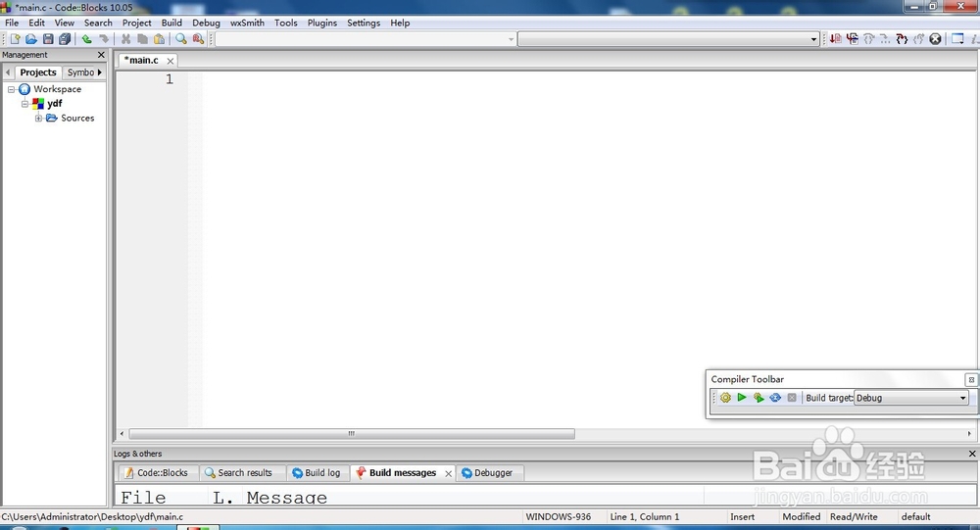
Task: Open the Plugins menu
Action: tap(322, 23)
